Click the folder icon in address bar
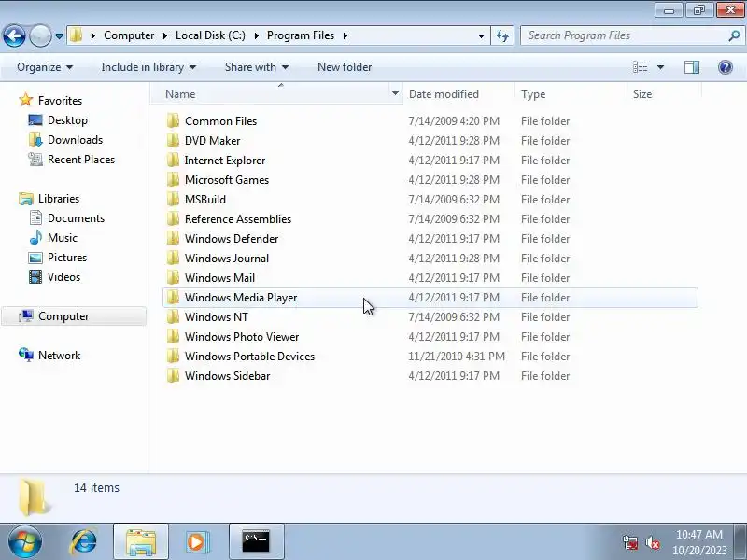Image resolution: width=747 pixels, height=560 pixels. 76,35
